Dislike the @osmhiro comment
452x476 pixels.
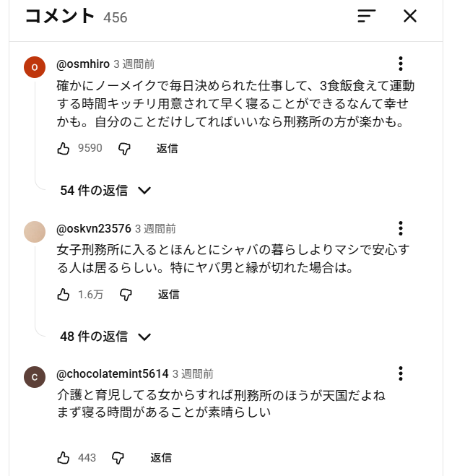point(124,149)
